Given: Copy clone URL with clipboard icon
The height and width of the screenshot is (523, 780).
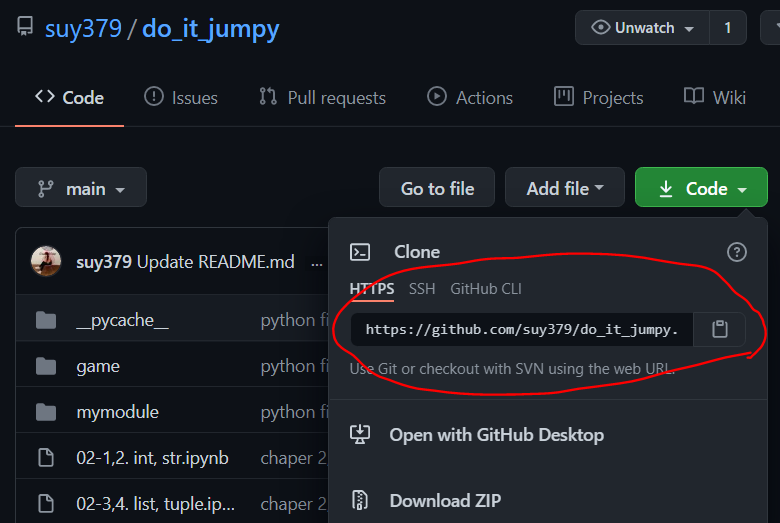Looking at the screenshot, I should click(719, 329).
